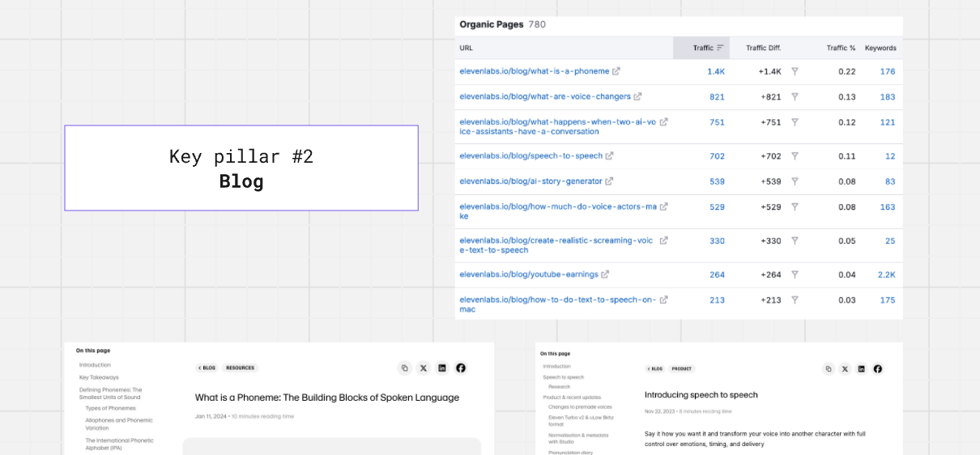This screenshot has width=980, height=455.
Task: Select Types of Phonemes in contents list
Action: [110, 408]
